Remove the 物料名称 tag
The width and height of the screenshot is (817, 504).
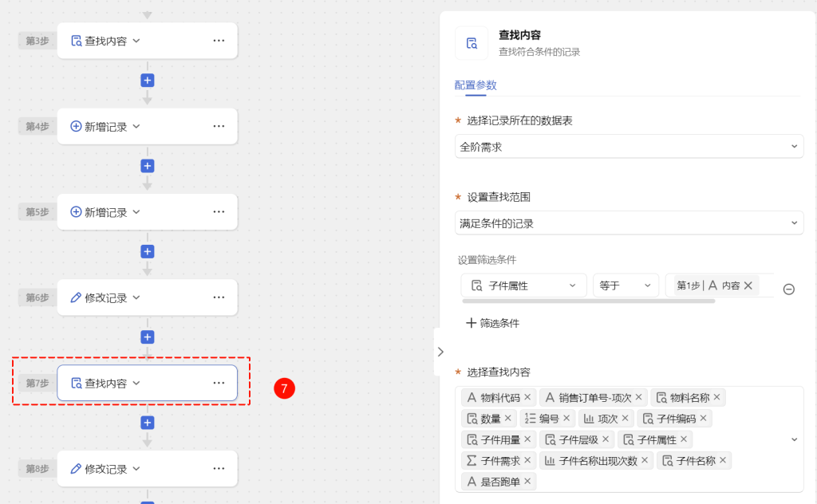coord(717,397)
